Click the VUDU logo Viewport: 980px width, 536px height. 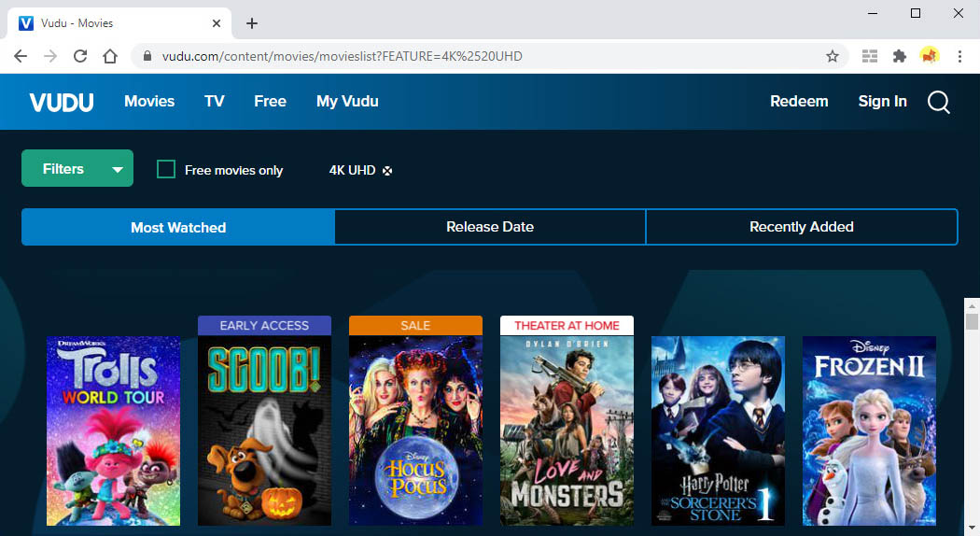(x=62, y=102)
